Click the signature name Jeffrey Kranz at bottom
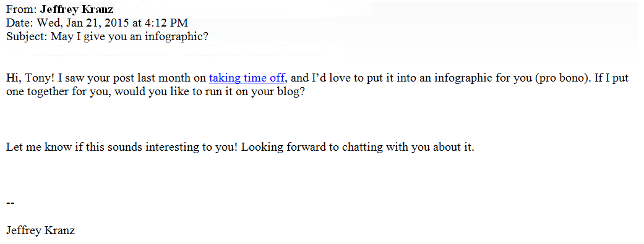This screenshot has height=244, width=644. point(40,230)
